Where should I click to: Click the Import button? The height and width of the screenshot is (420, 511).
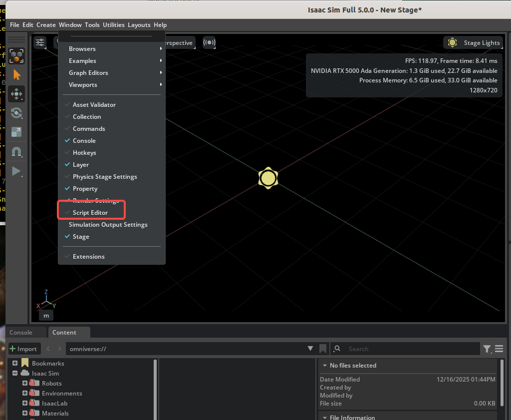point(24,349)
